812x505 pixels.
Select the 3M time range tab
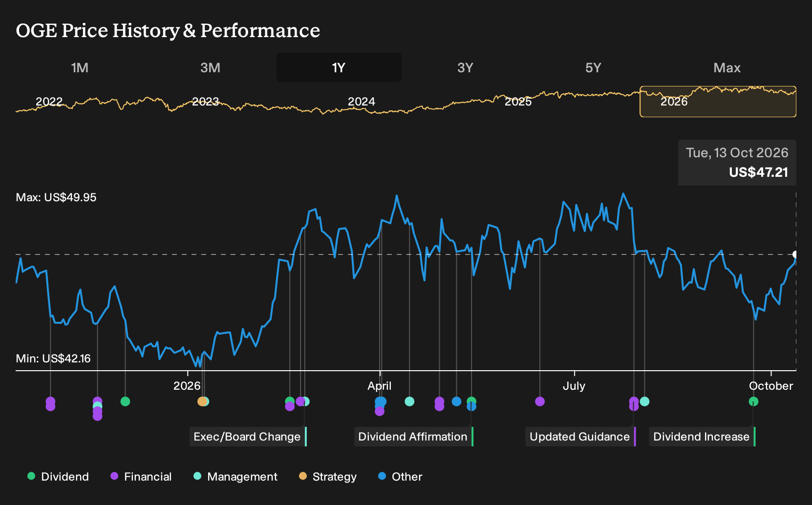click(210, 67)
